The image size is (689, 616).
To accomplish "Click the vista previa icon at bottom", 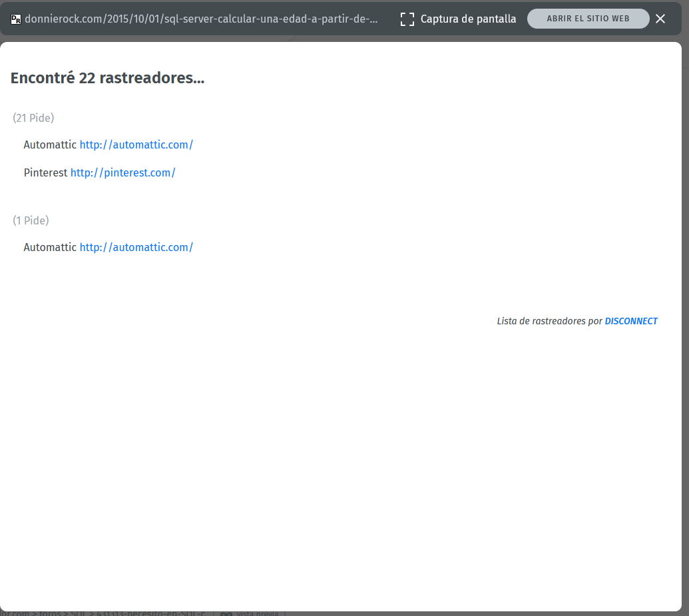I will (x=226, y=613).
